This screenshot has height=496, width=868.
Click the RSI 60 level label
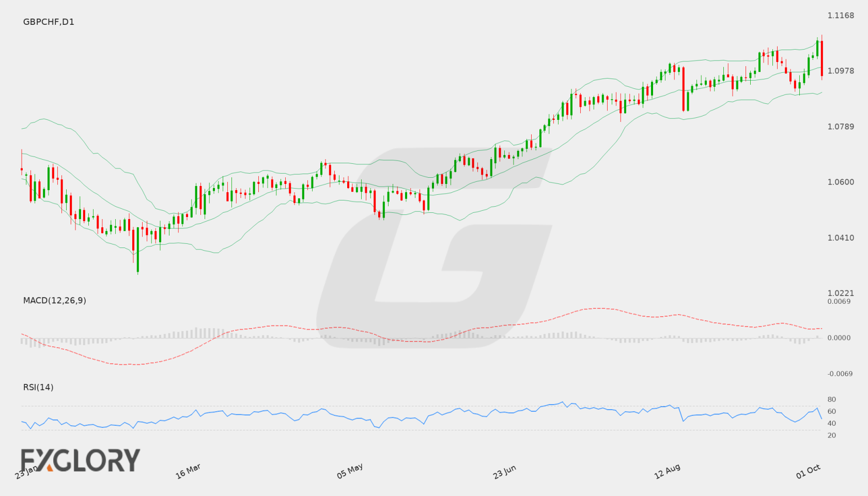(x=832, y=411)
